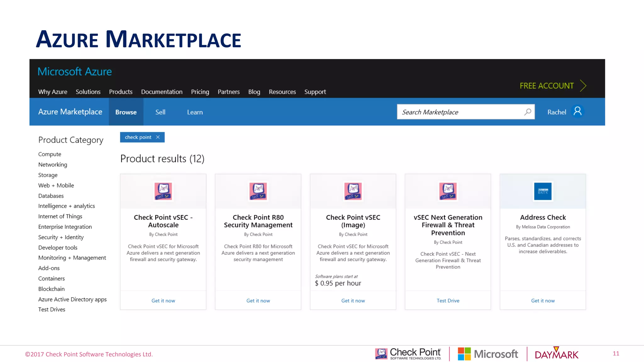Filter by Containers category
The width and height of the screenshot is (644, 362).
point(51,278)
